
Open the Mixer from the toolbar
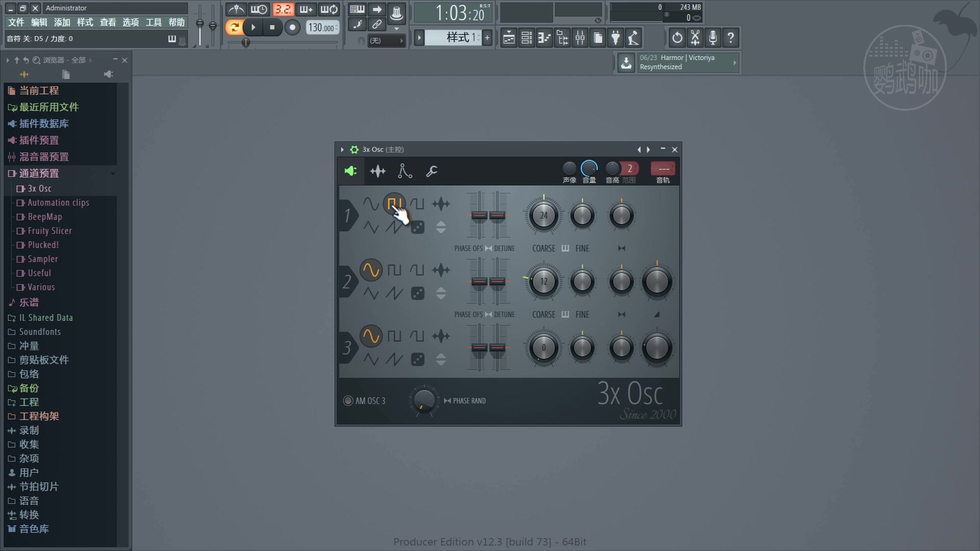pos(580,38)
